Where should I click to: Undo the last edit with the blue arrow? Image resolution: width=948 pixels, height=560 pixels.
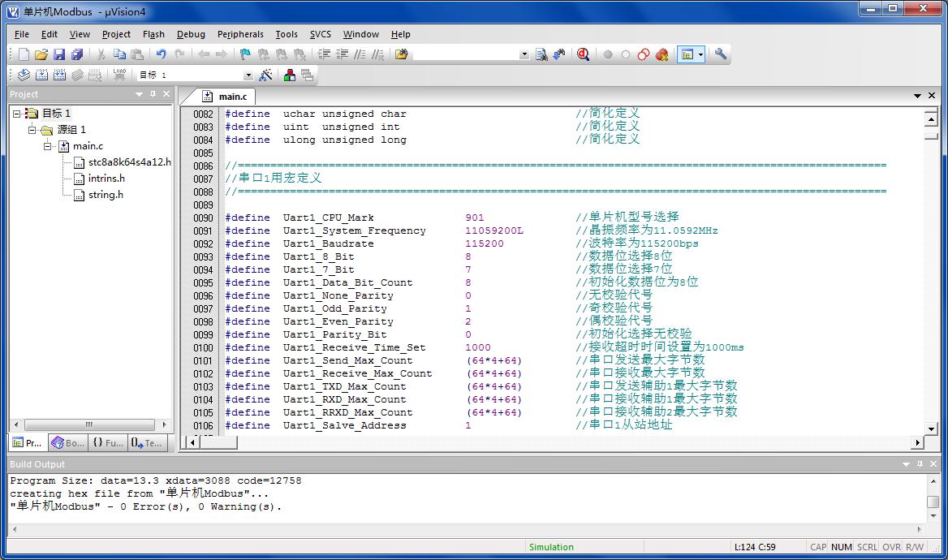[162, 54]
